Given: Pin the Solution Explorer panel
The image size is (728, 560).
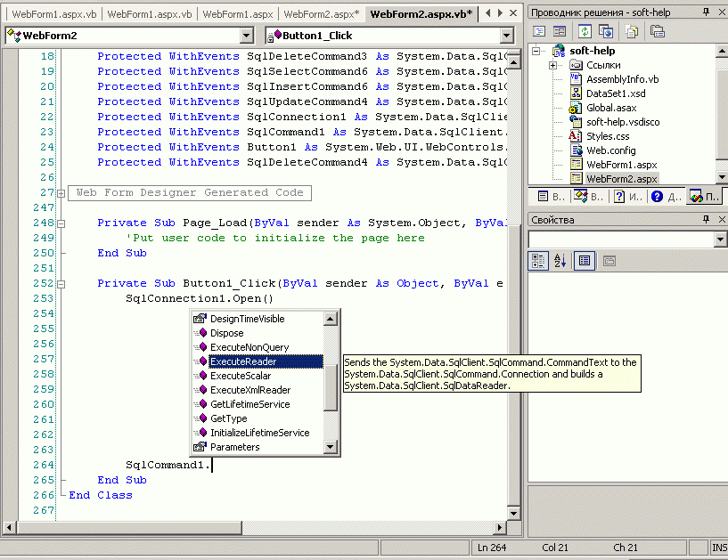Looking at the screenshot, I should point(707,12).
